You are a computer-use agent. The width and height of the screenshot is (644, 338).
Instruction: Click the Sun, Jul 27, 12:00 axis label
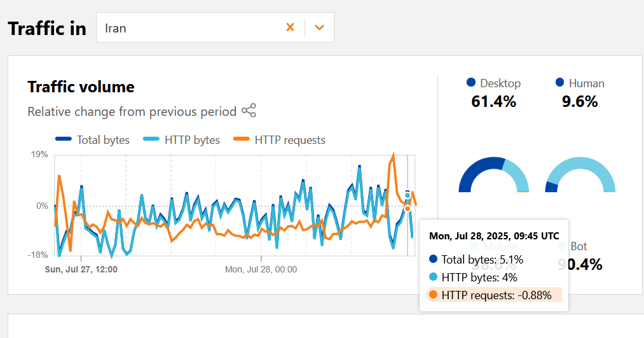[x=81, y=269]
